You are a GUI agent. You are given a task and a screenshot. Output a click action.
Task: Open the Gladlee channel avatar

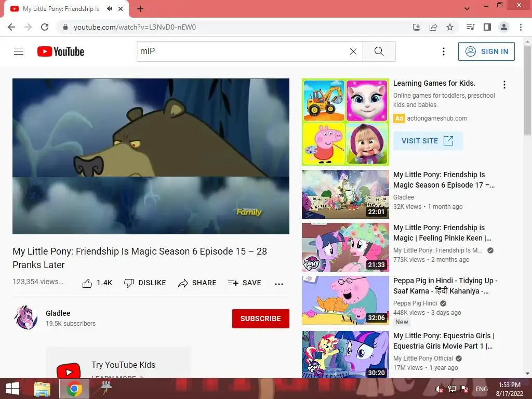(26, 317)
